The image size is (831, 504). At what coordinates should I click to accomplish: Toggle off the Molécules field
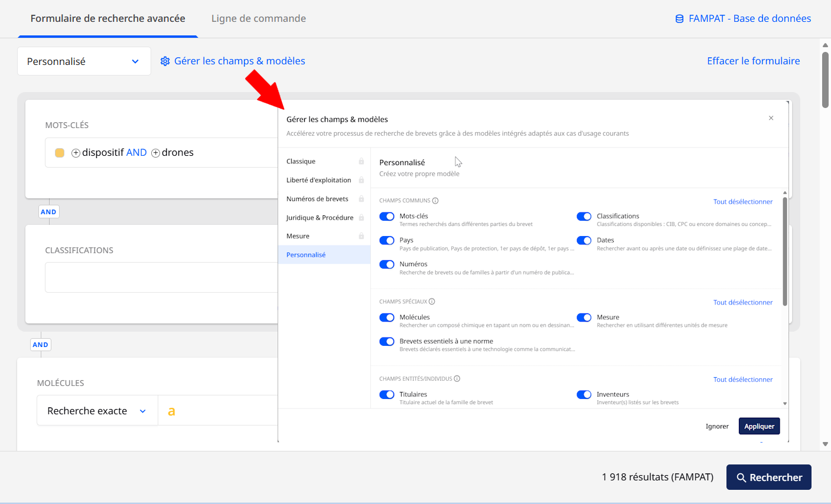pos(387,318)
